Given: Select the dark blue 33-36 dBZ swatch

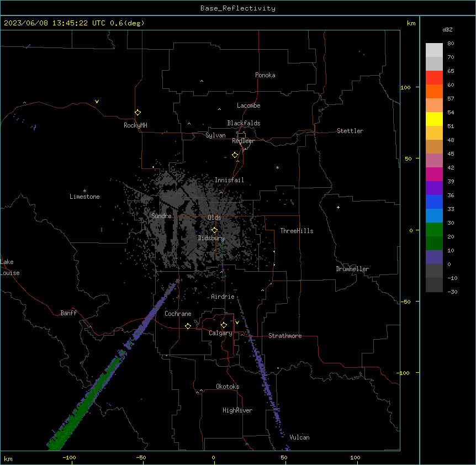Looking at the screenshot, I should [434, 202].
